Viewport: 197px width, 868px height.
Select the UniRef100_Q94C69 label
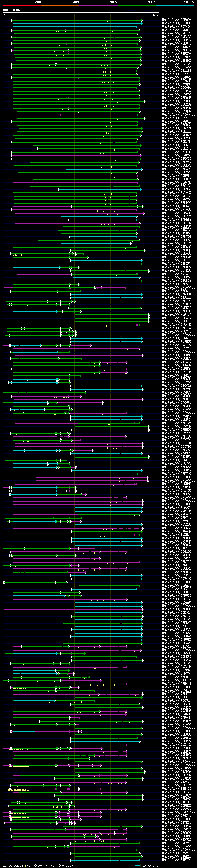[x=177, y=155]
